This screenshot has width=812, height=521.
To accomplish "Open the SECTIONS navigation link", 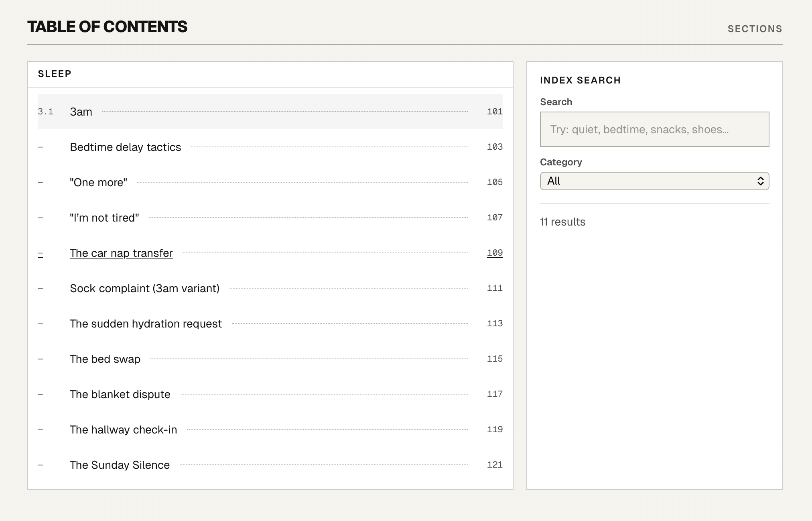I will (x=755, y=28).
